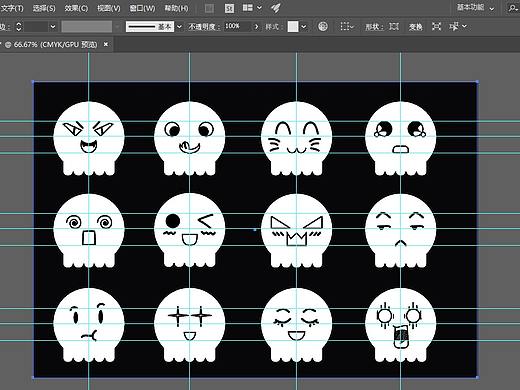
Task: Select the shocked screaming skull face
Action: tap(400, 325)
